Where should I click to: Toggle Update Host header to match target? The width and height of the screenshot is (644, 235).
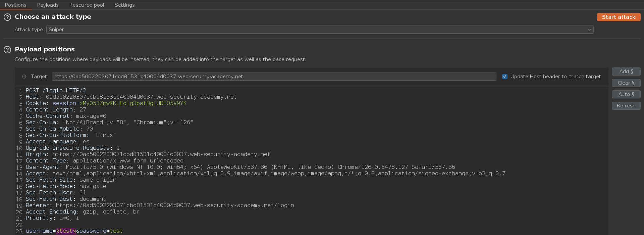click(x=504, y=77)
